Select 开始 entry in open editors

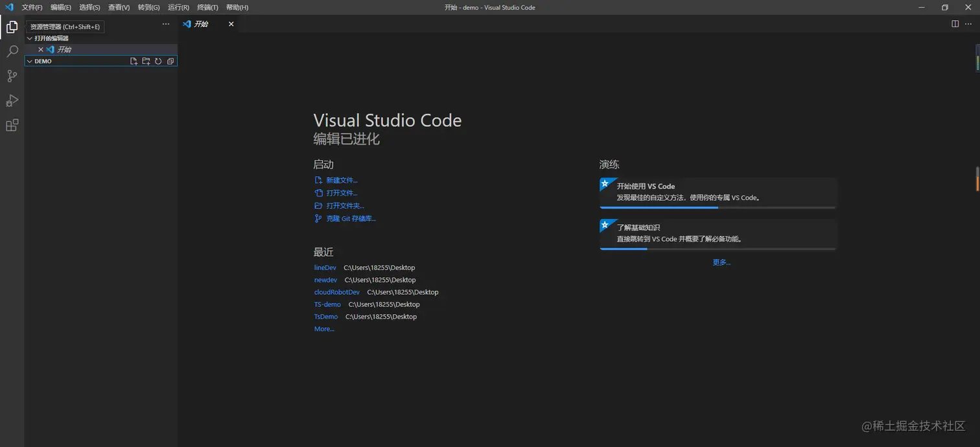[x=100, y=49]
